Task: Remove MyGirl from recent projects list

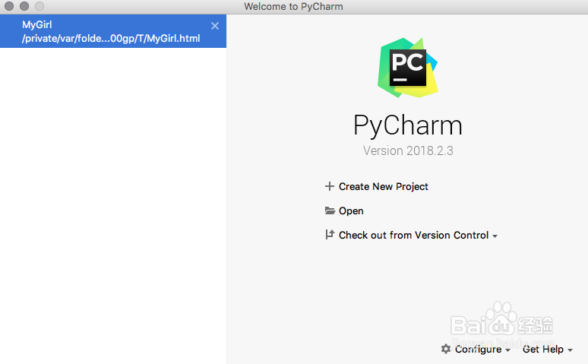Action: tap(215, 26)
